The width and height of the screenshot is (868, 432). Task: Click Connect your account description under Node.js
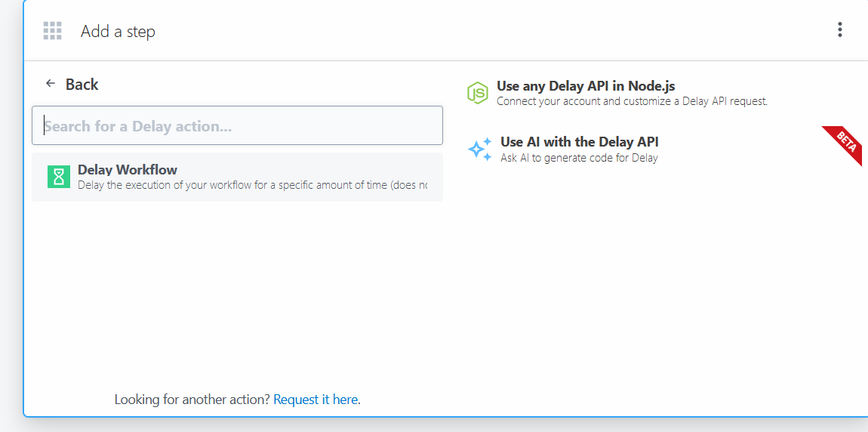point(632,101)
